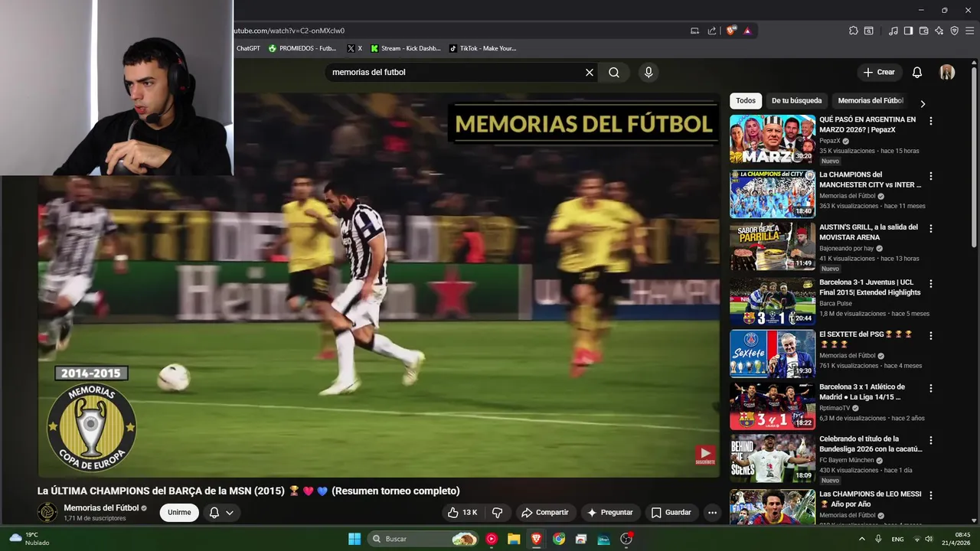This screenshot has width=980, height=551.
Task: Open Brave Shields lion icon in address bar
Action: coord(731,31)
